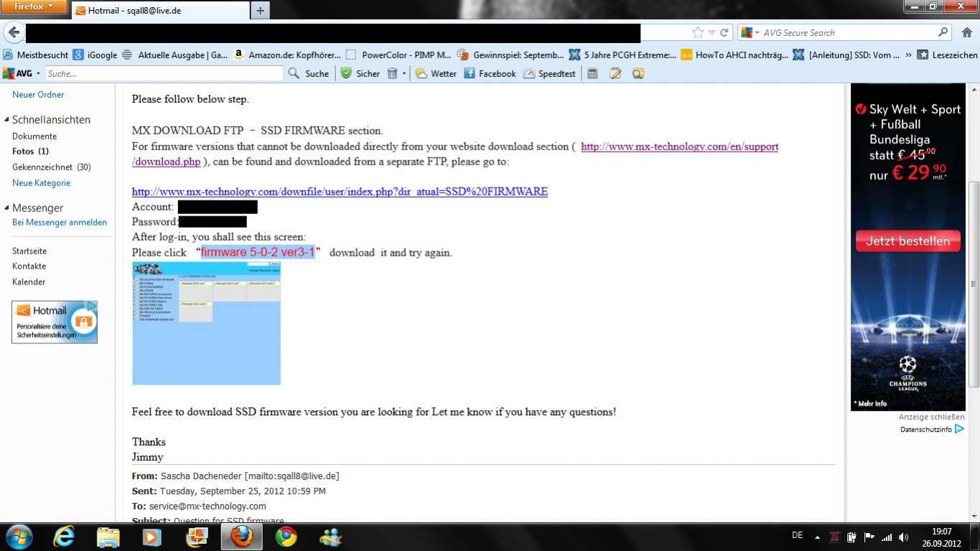Open Internet Explorer from the taskbar

coord(64,537)
